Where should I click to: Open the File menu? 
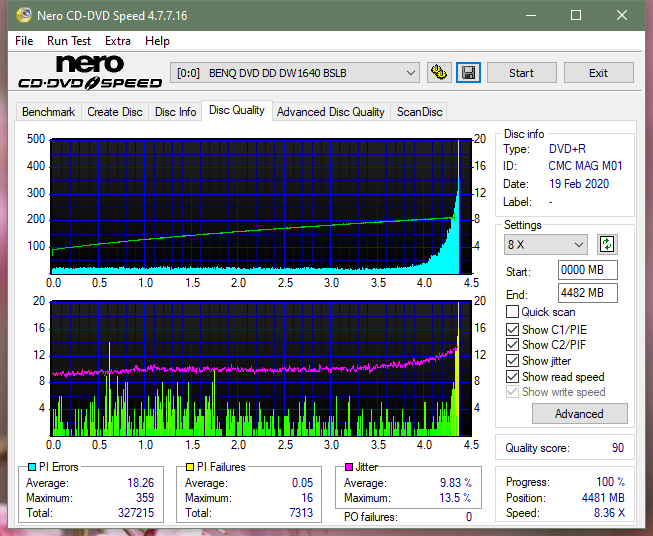click(x=24, y=41)
